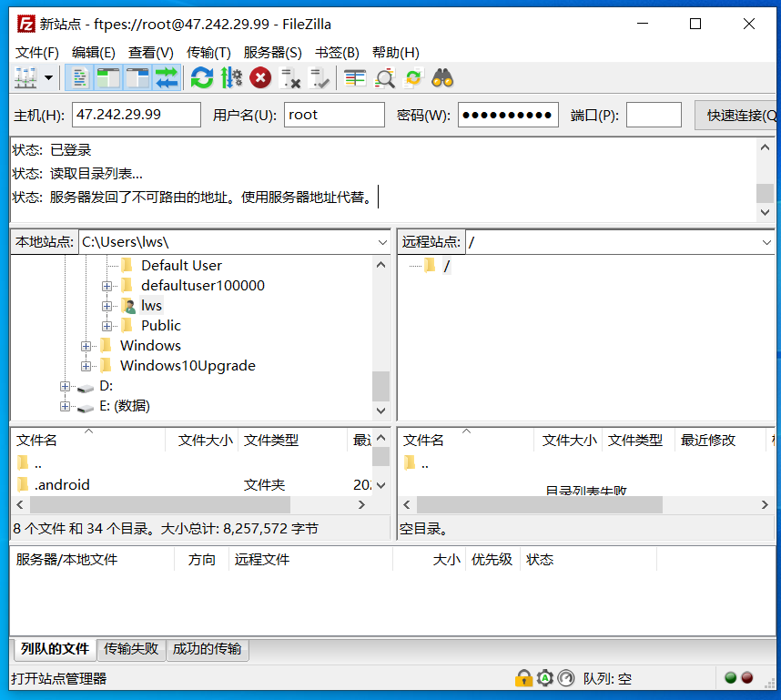The width and height of the screenshot is (781, 700).
Task: Expand D: drive tree node
Action: click(x=65, y=386)
